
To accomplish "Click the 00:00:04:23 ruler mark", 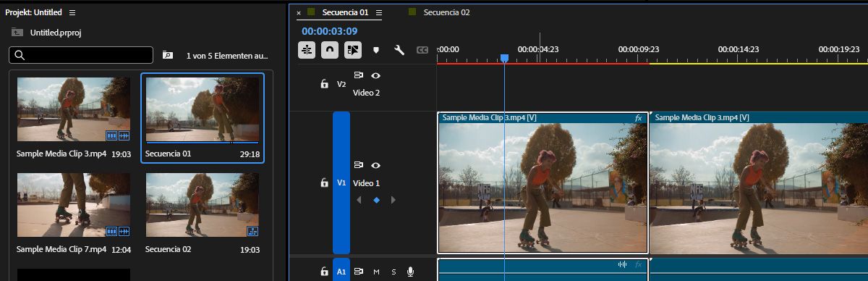I will click(x=538, y=49).
